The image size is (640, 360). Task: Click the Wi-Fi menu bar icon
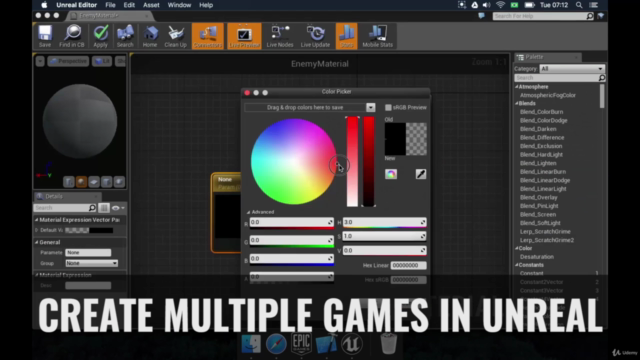coord(501,5)
